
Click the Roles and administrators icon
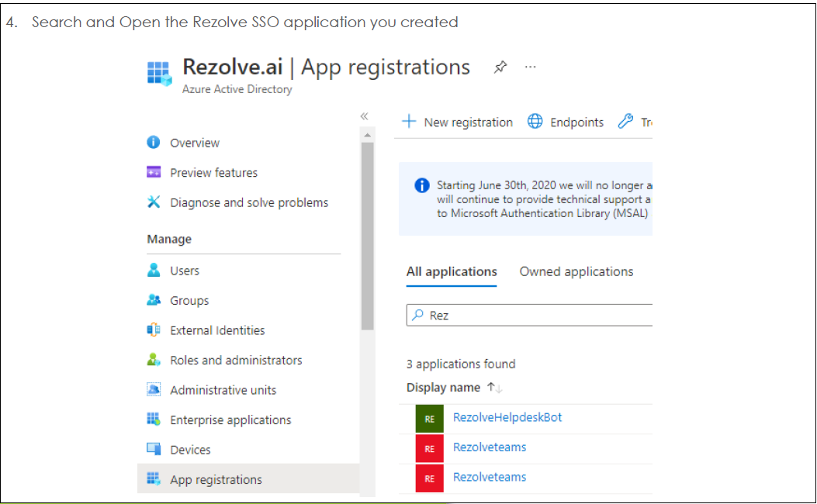point(153,359)
